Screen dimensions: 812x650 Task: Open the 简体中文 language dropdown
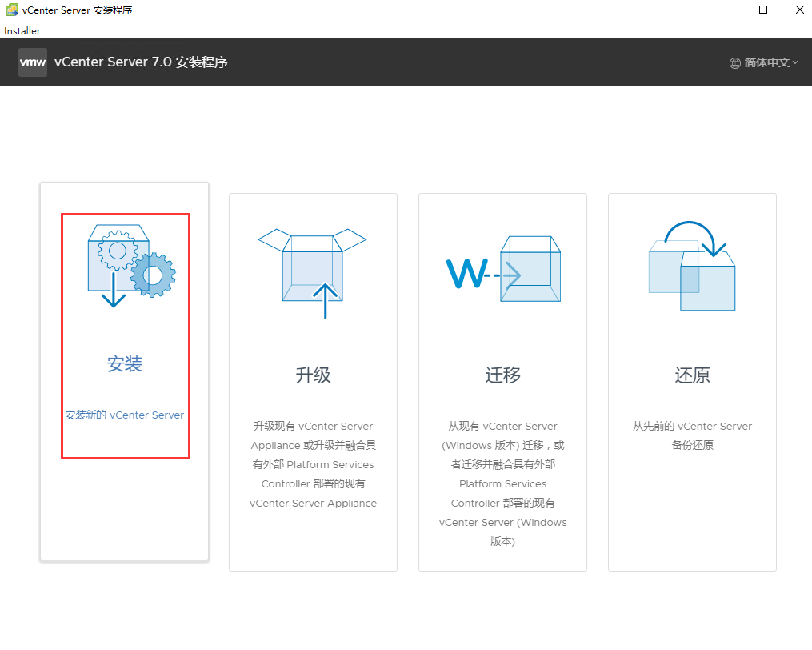(764, 62)
